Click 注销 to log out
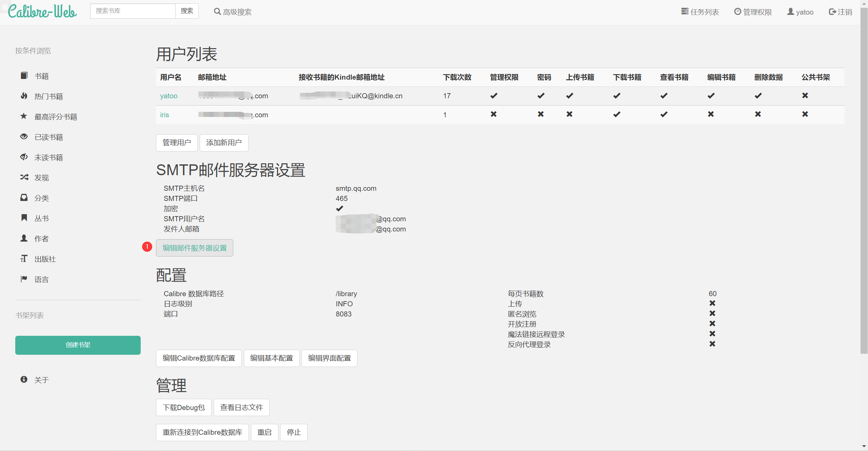The height and width of the screenshot is (451, 868). pos(841,12)
